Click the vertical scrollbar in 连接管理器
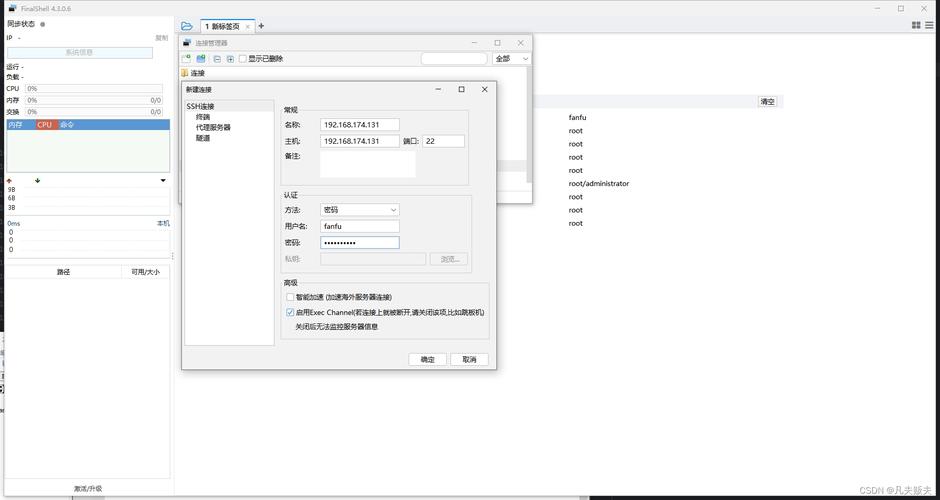940x500 pixels. coord(529,124)
